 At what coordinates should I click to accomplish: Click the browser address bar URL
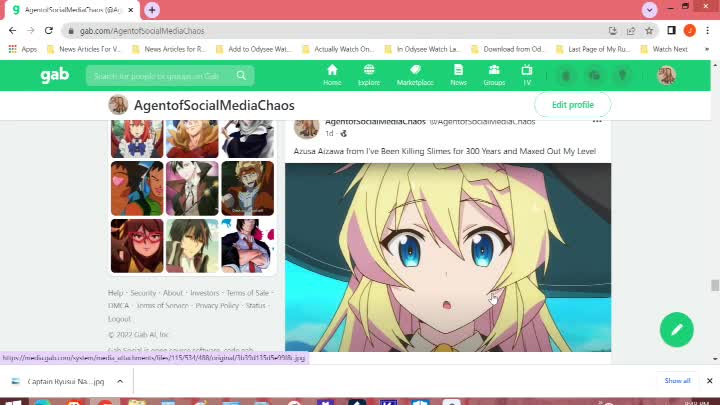[x=142, y=31]
